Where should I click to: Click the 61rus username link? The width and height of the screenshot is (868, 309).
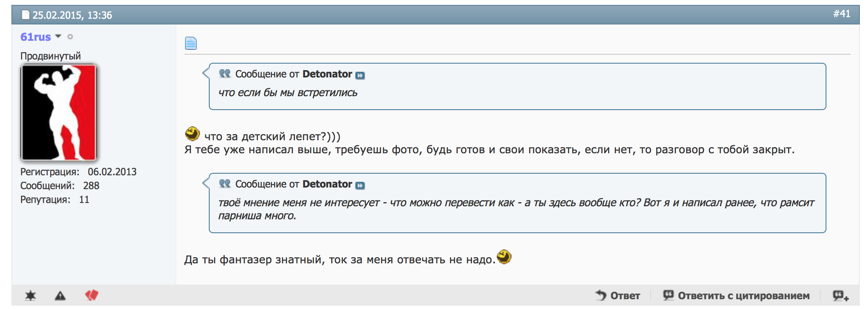35,37
